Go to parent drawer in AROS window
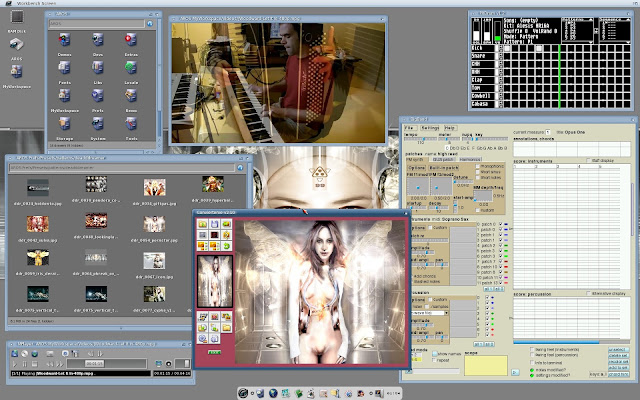This screenshot has height=400, width=640. pyautogui.click(x=150, y=24)
